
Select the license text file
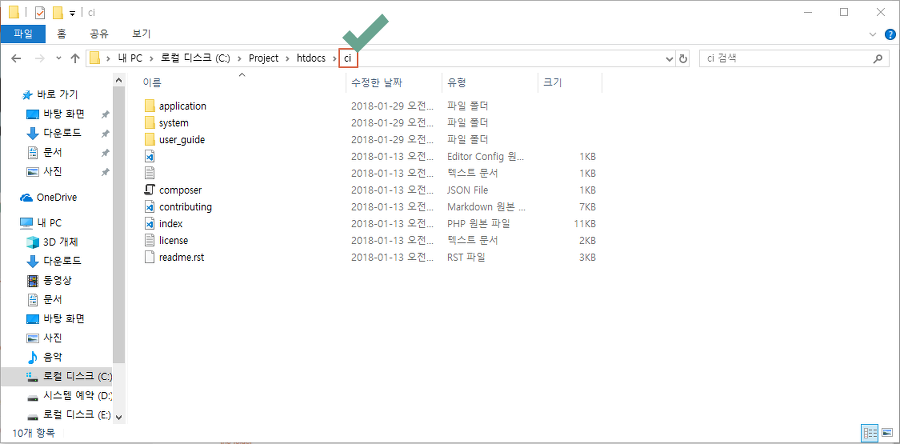click(173, 240)
